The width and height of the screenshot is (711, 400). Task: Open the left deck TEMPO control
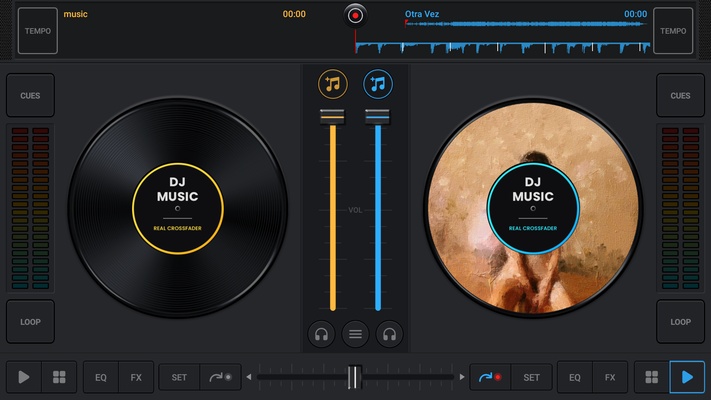coord(38,31)
